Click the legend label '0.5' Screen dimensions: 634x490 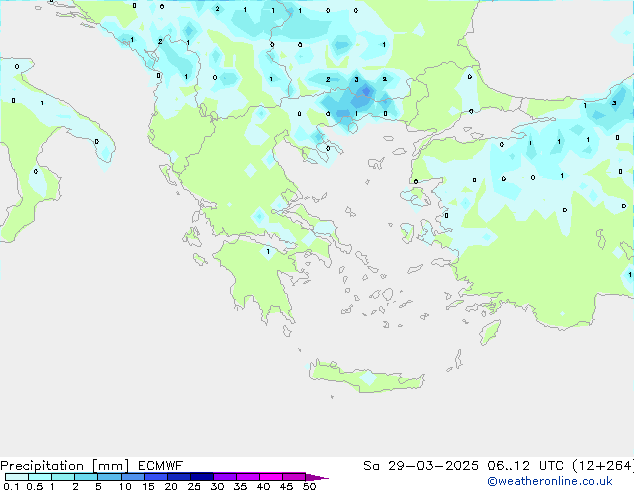(x=35, y=486)
